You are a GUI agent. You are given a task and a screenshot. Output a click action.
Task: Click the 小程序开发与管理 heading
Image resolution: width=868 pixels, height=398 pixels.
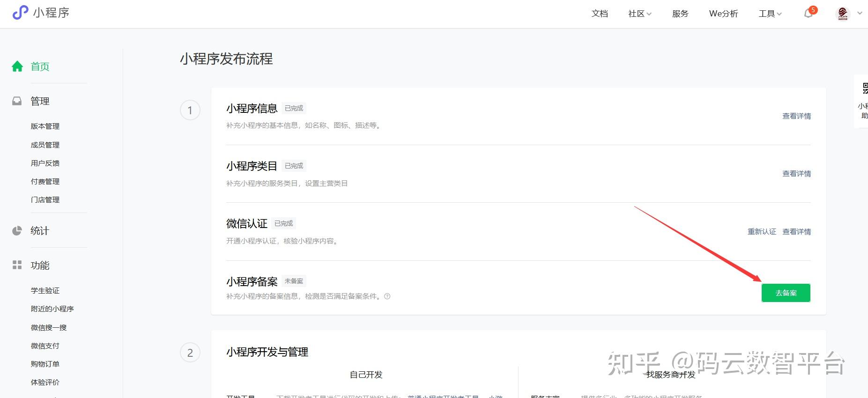coord(267,352)
